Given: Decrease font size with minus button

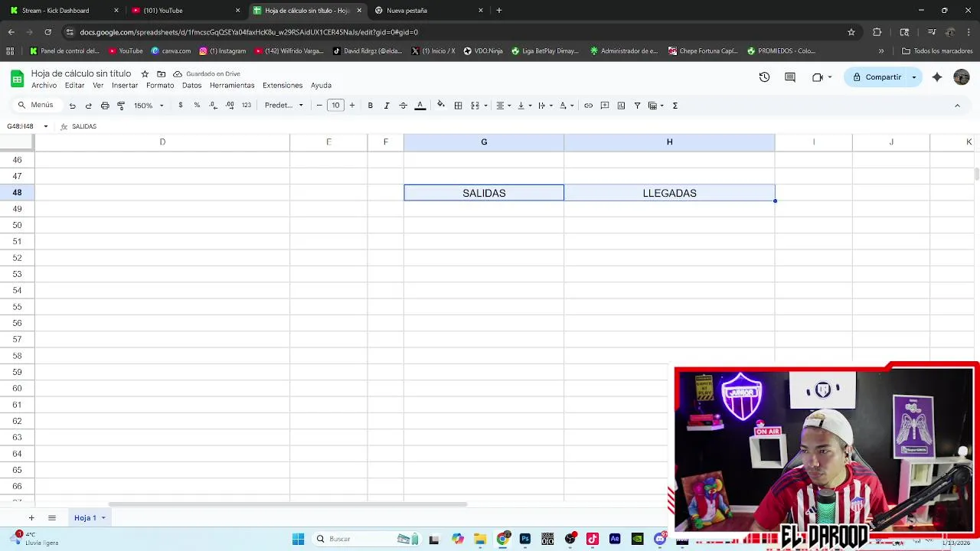Looking at the screenshot, I should (x=319, y=106).
